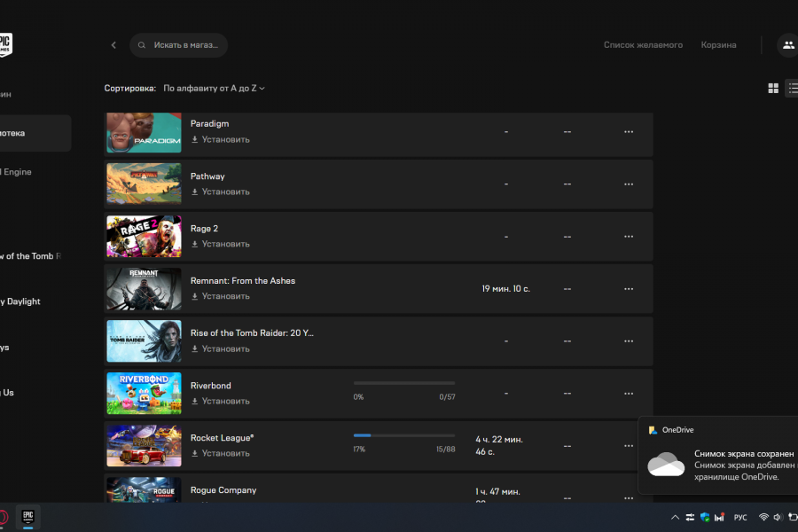
Task: Open more options for Rage 2
Action: tap(629, 237)
